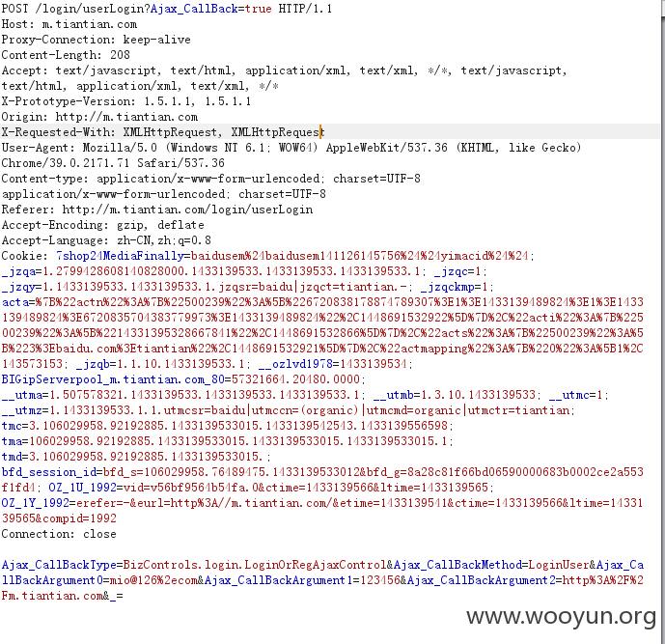Click the Connection: close header line
This screenshot has height=644, width=665.
(59, 534)
